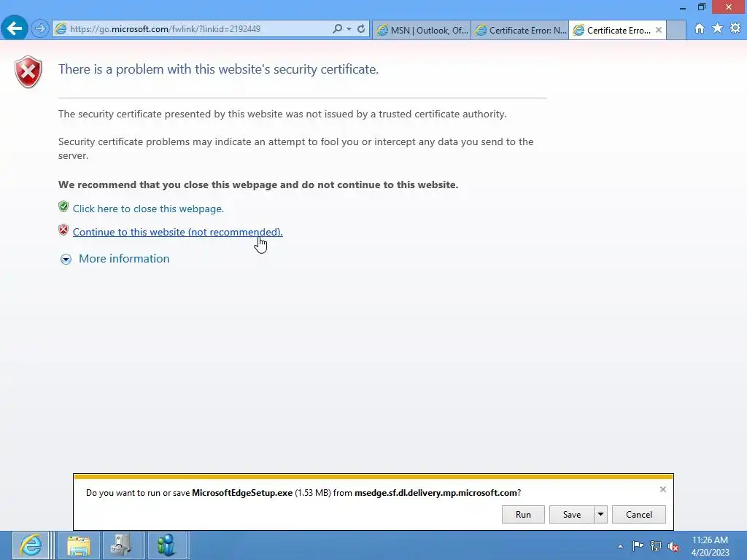Click red shield icon beside continue link
747x560 pixels.
click(x=63, y=230)
